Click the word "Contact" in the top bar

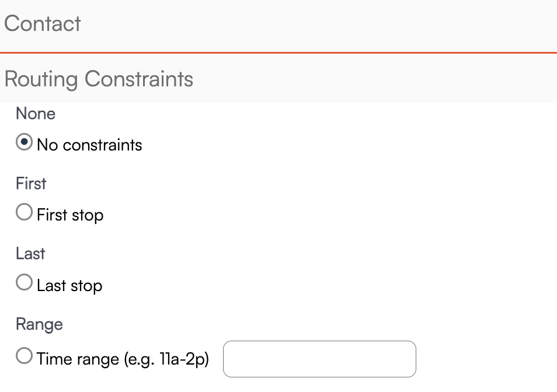tap(43, 24)
